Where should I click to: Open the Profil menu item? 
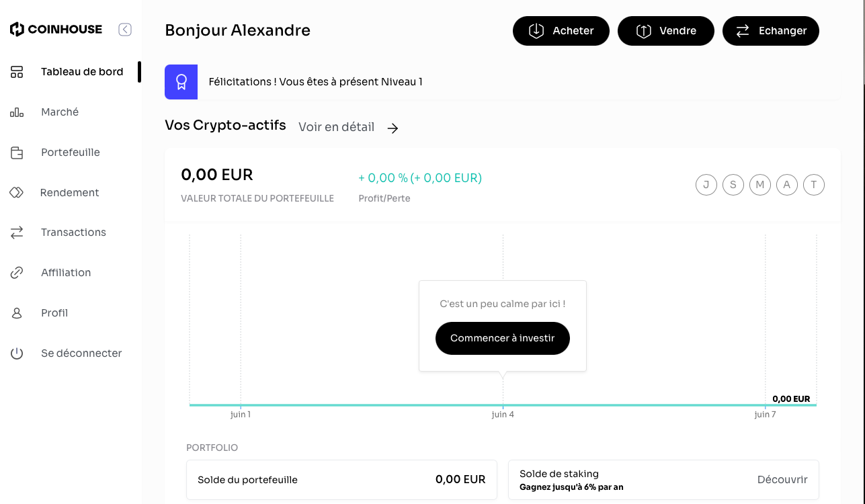pyautogui.click(x=54, y=313)
